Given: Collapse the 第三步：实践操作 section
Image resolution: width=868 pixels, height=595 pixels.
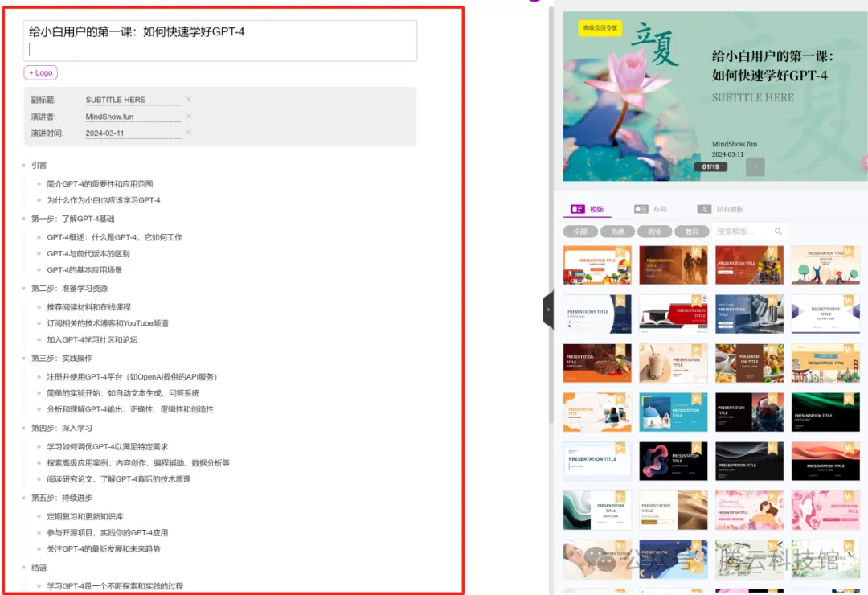Looking at the screenshot, I should tap(22, 358).
